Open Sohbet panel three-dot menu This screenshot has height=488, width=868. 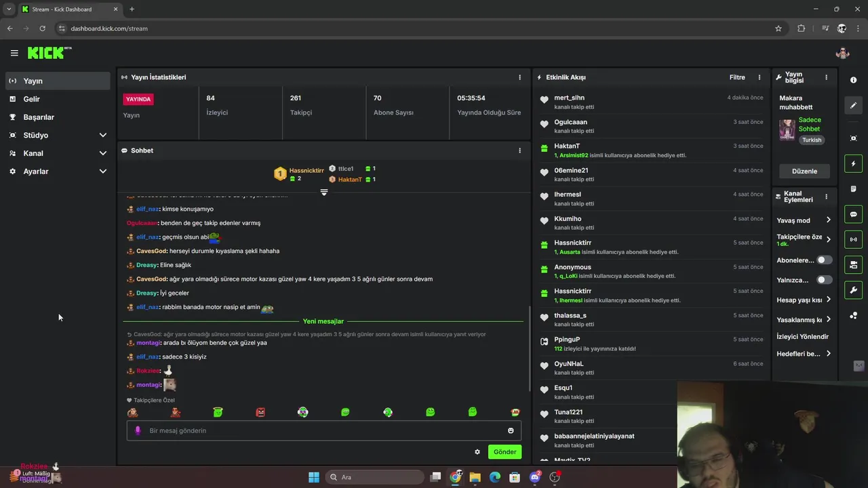coord(520,150)
